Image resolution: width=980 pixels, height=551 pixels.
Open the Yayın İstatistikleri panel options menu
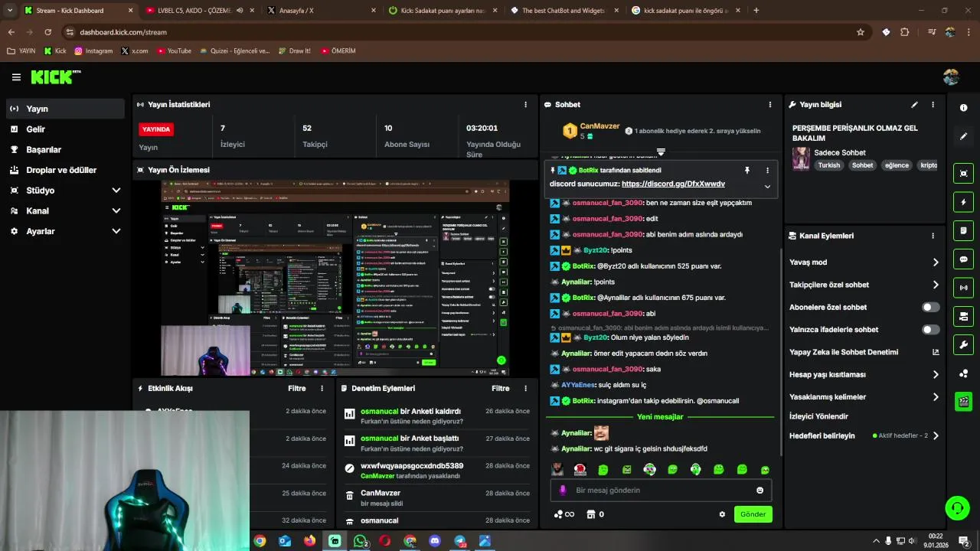click(525, 105)
